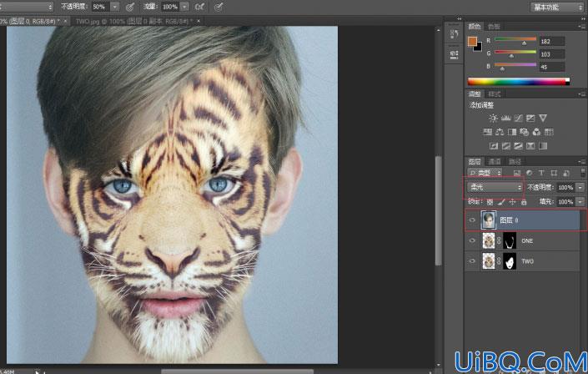Pick a color from the spectrum ramp

click(x=518, y=82)
